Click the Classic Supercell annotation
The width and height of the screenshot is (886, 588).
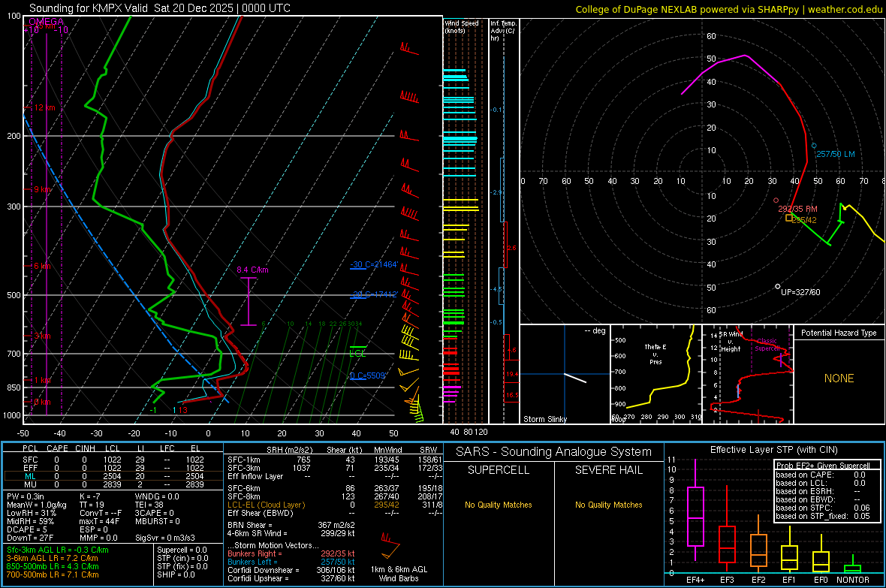coord(767,345)
